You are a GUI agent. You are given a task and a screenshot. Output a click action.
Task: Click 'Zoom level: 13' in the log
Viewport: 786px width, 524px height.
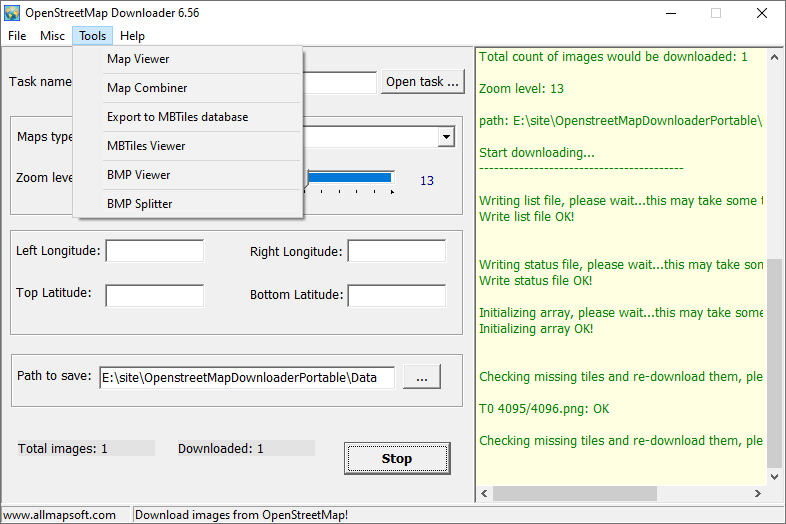(521, 89)
